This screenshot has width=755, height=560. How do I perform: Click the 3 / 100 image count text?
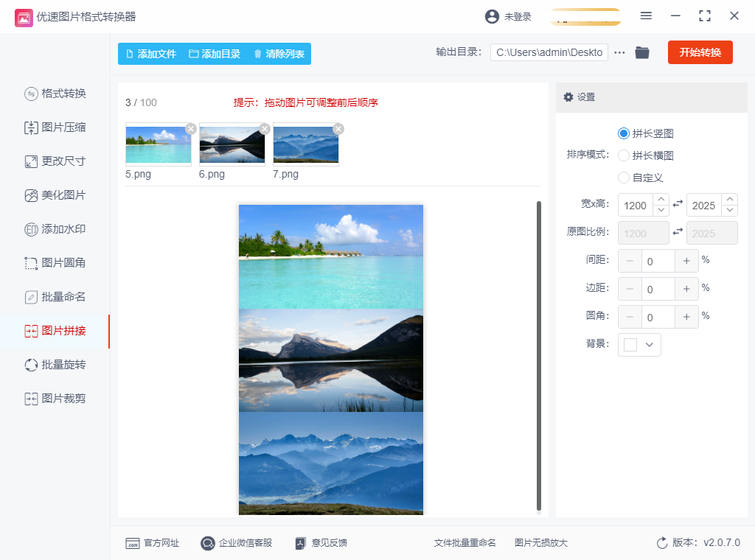click(x=141, y=102)
